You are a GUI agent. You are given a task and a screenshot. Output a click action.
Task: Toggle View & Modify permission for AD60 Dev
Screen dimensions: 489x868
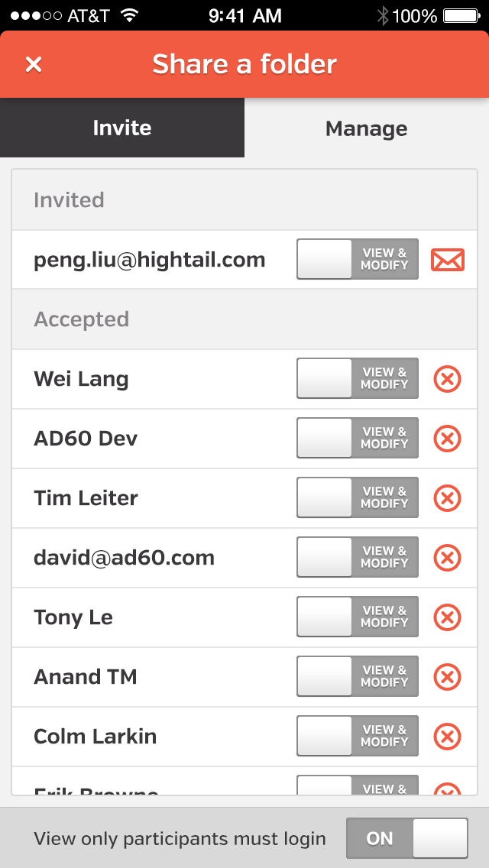tap(358, 439)
